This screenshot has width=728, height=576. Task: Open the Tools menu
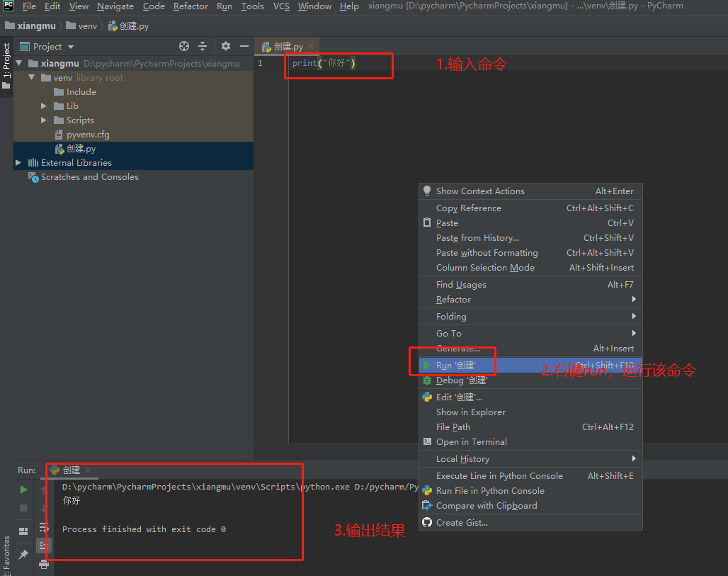[x=252, y=6]
